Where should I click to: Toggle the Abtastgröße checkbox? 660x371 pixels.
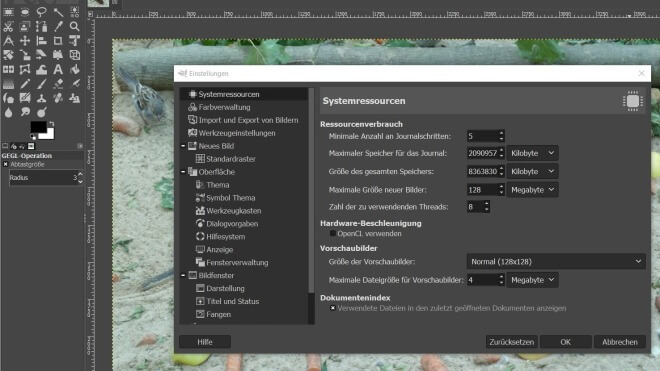(5, 164)
